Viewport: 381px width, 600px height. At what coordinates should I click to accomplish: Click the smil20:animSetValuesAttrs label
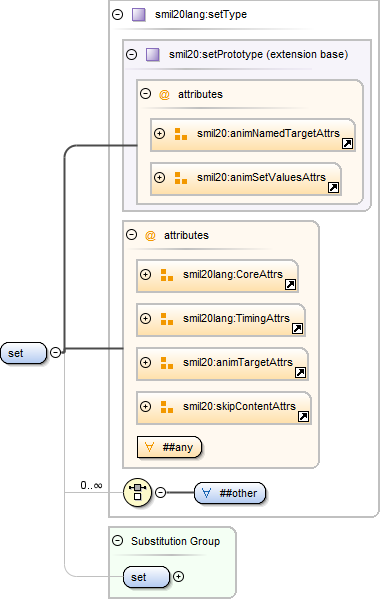coord(261,177)
